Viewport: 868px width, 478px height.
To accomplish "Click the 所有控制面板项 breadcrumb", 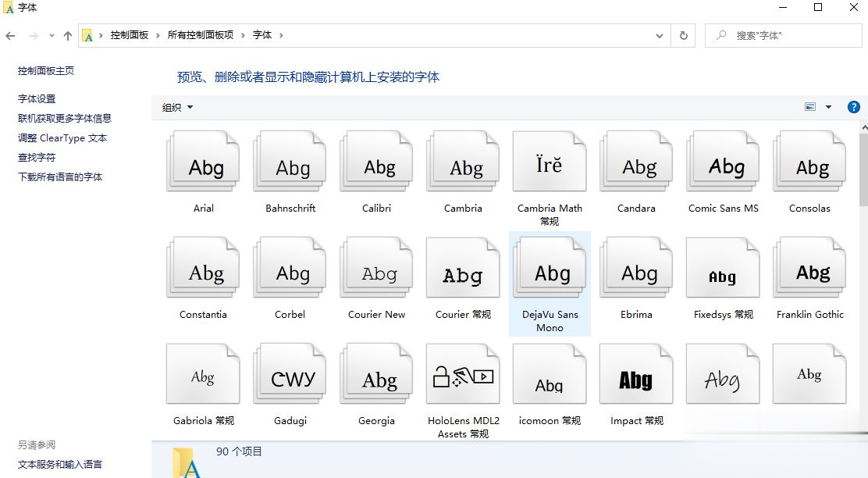I will coord(201,35).
